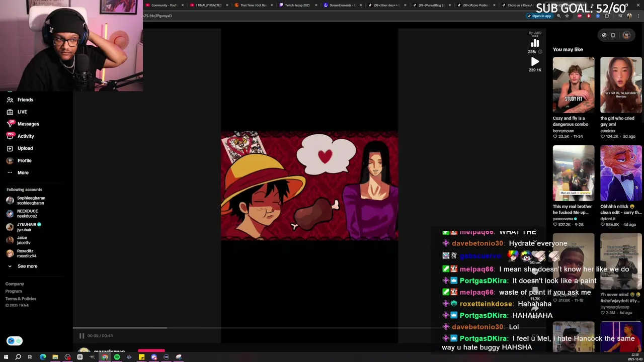This screenshot has height=362, width=644.
Task: Open Windows taskbar search
Action: (18, 357)
